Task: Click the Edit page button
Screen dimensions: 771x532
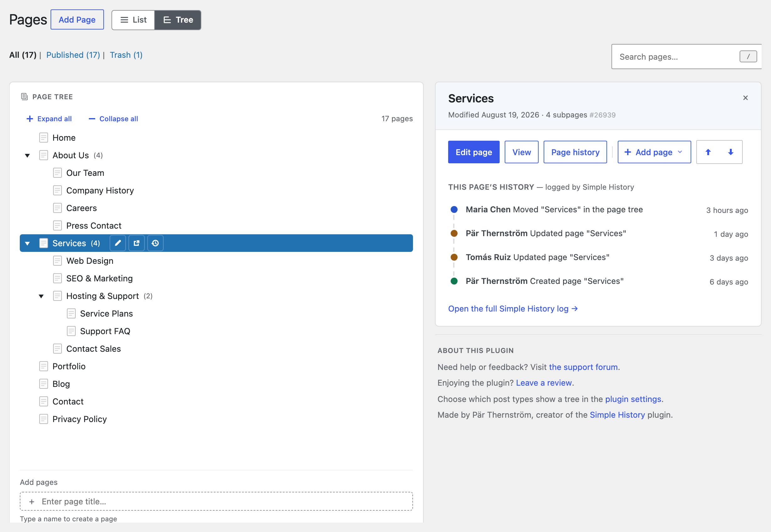Action: [x=474, y=152]
